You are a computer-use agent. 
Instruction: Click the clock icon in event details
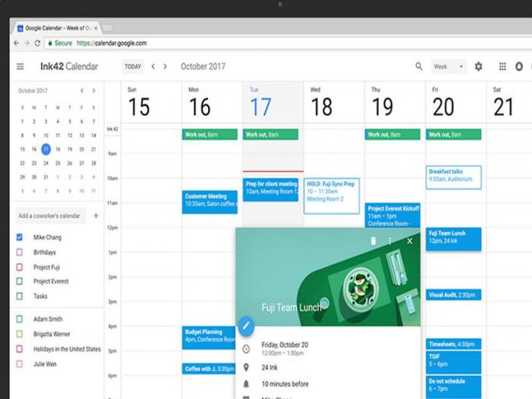click(x=246, y=349)
